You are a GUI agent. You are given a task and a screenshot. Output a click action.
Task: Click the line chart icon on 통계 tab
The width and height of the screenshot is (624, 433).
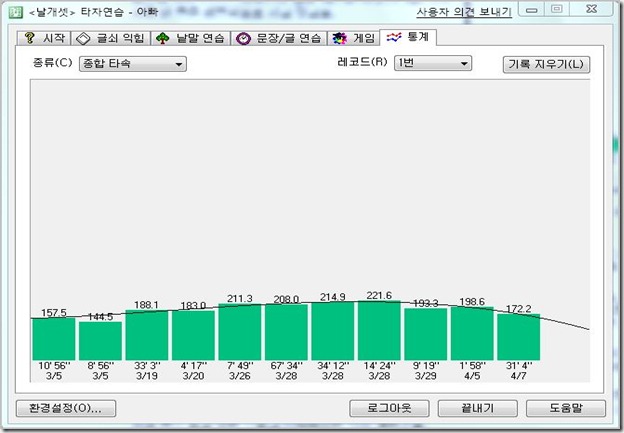(x=394, y=37)
